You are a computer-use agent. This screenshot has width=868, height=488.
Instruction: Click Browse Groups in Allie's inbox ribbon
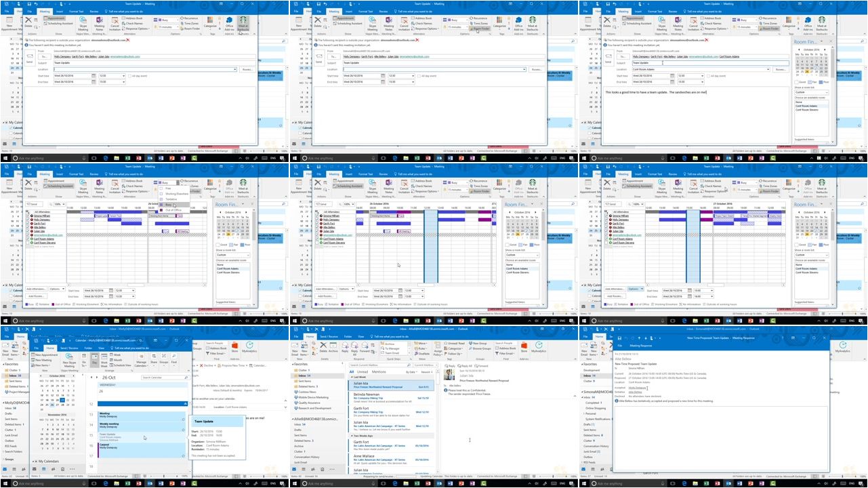click(480, 348)
